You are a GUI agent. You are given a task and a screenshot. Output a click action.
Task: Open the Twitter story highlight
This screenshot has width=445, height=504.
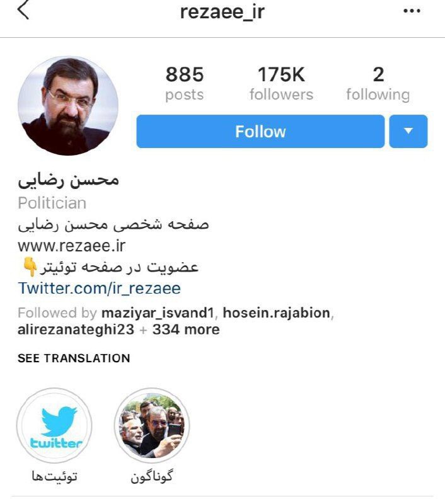[54, 426]
